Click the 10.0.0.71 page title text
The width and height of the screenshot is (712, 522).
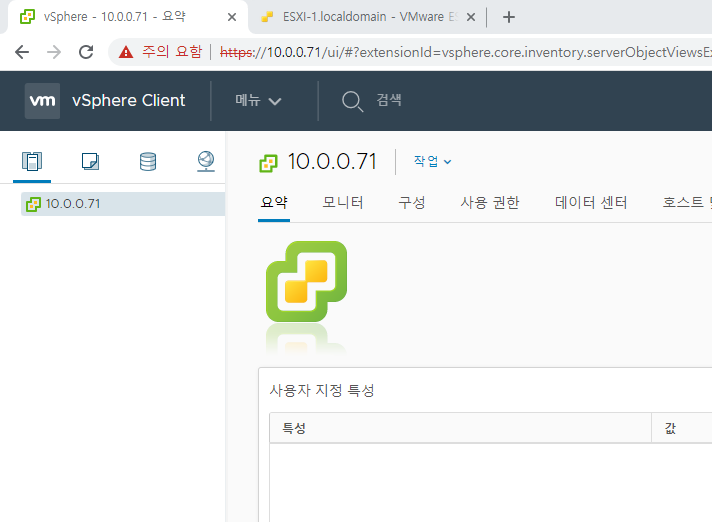coord(332,162)
